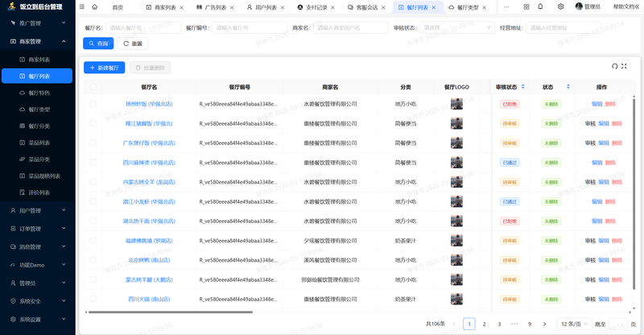
Task: Click the 新建餐厅 button
Action: pos(104,68)
